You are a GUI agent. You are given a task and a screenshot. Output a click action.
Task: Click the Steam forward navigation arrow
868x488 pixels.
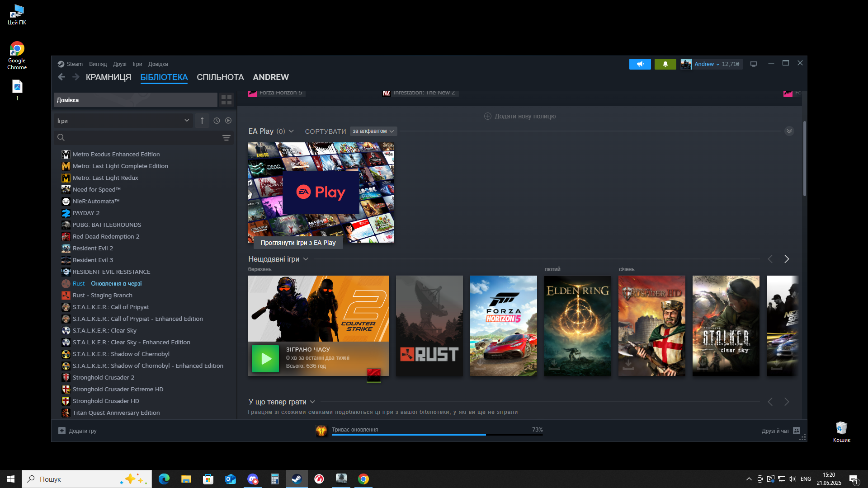pos(76,77)
